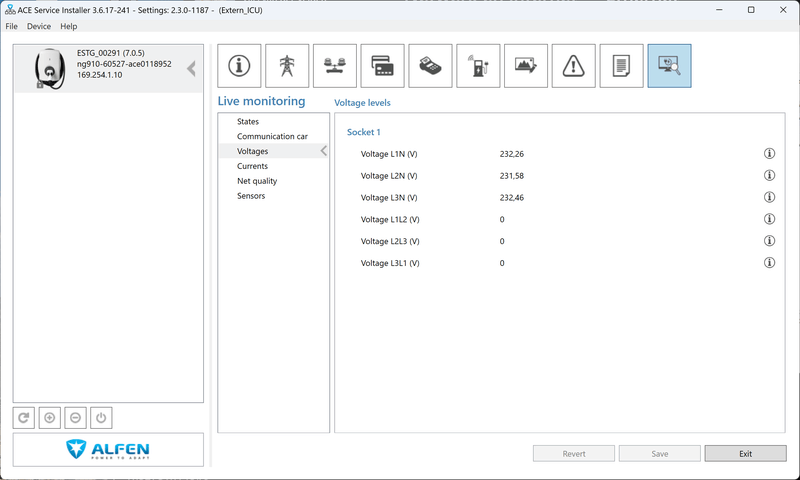This screenshot has width=800, height=480.
Task: Click the refresh device list button
Action: [x=23, y=418]
